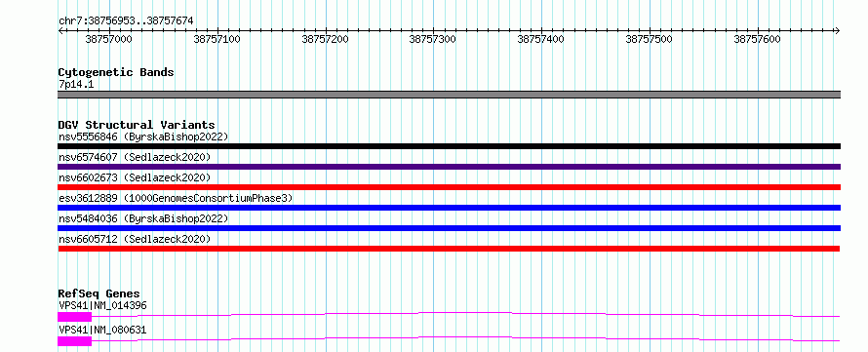Screen dimensions: 868x352
Task: Click the gray 7p14.1 cytogenetic band bar
Action: click(449, 95)
